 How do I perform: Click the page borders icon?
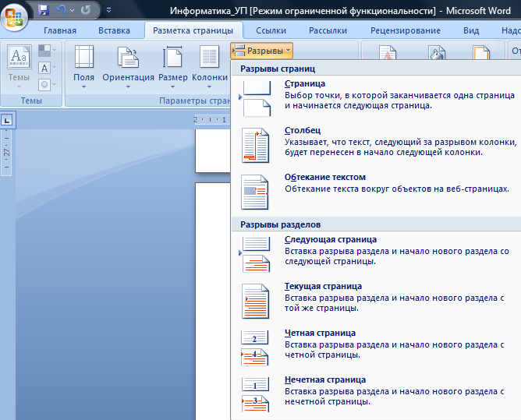481,53
